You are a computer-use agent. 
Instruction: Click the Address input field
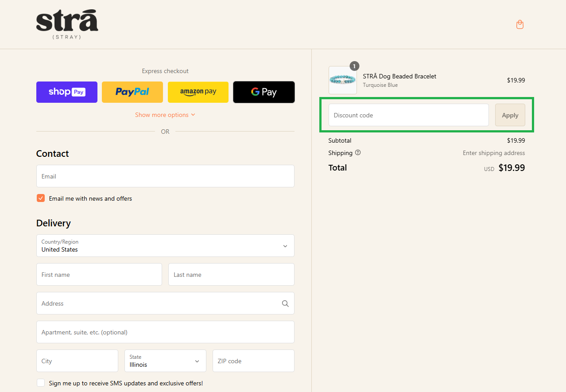(x=165, y=303)
